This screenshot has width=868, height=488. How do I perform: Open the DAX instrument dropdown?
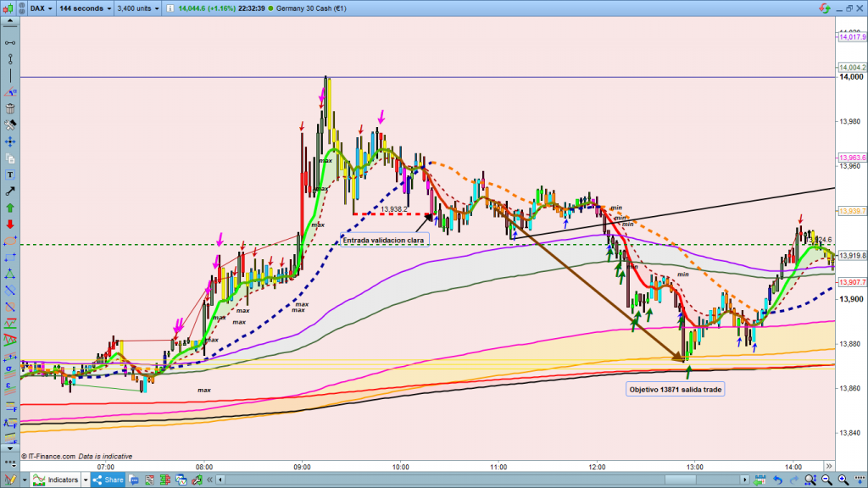tap(36, 8)
